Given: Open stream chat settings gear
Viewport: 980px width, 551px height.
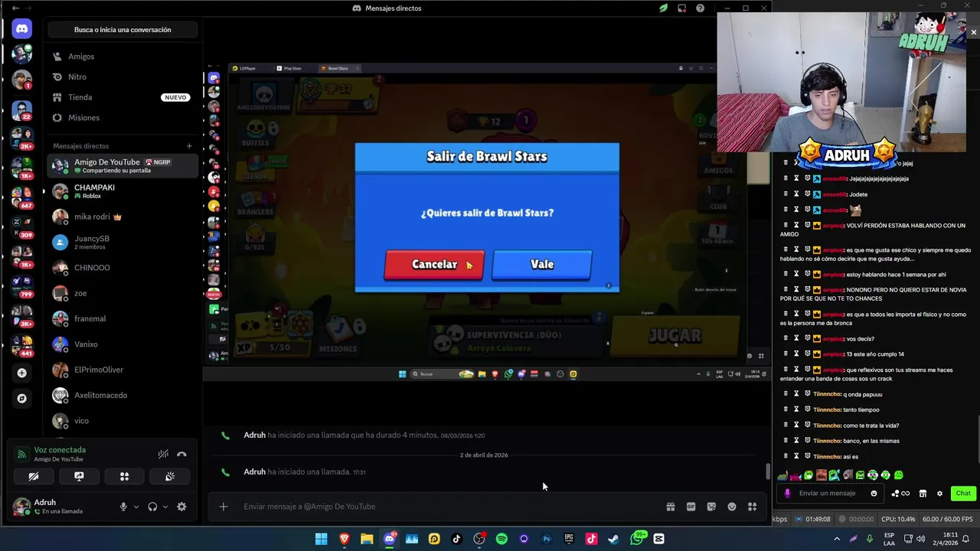Looking at the screenshot, I should tap(939, 494).
